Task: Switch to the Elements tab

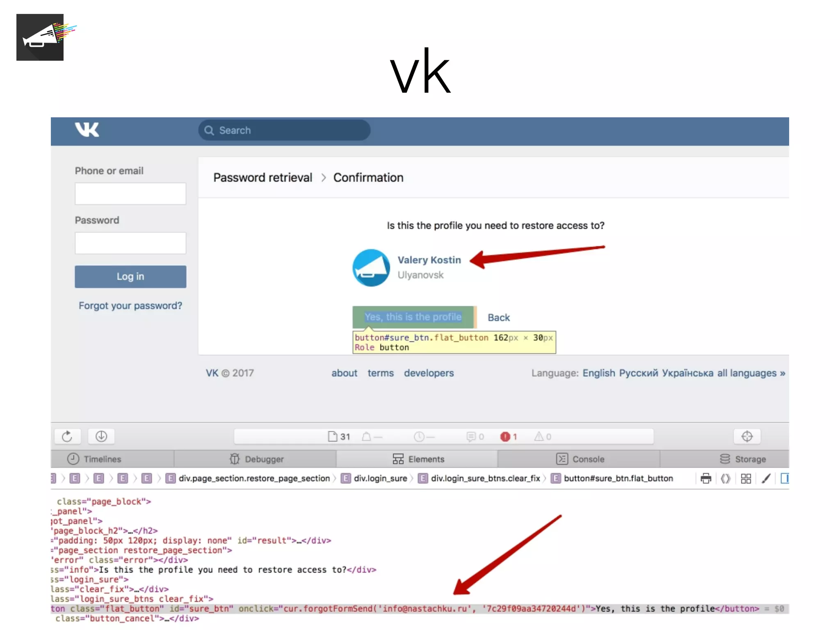Action: pyautogui.click(x=417, y=459)
